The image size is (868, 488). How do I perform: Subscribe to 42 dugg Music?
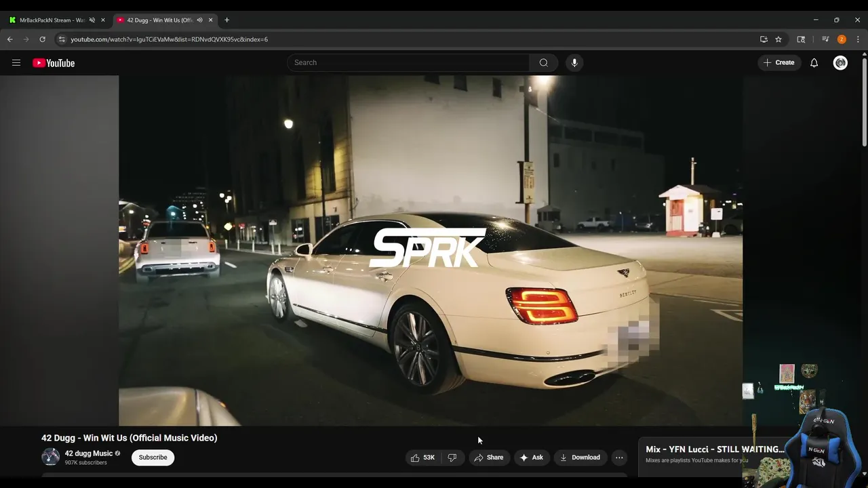click(x=153, y=457)
